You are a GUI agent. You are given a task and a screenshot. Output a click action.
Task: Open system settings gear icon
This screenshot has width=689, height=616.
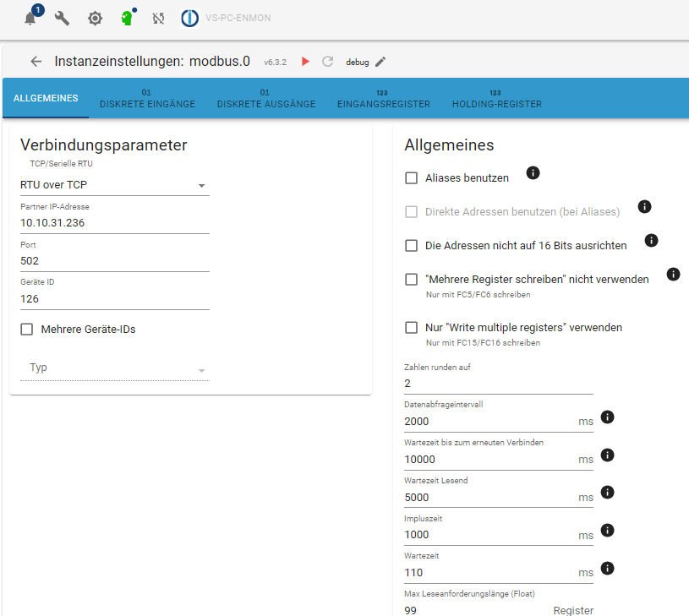coord(95,18)
